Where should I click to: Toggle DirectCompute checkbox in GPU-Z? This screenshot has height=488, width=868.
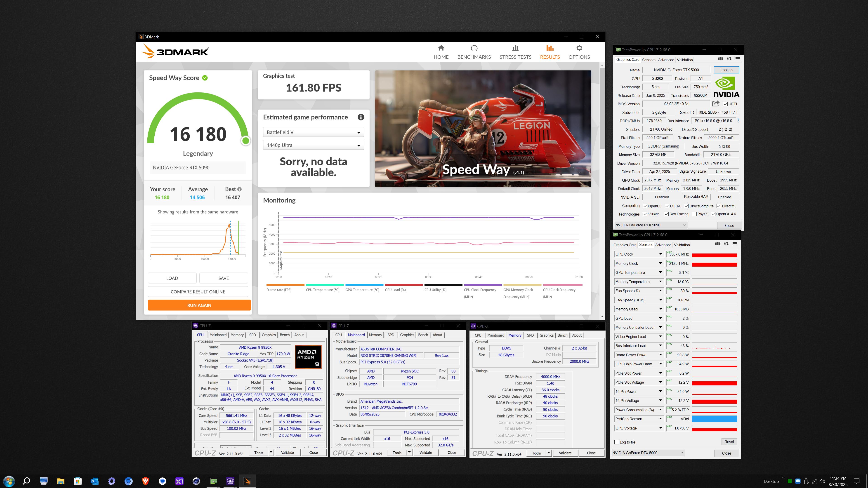686,206
